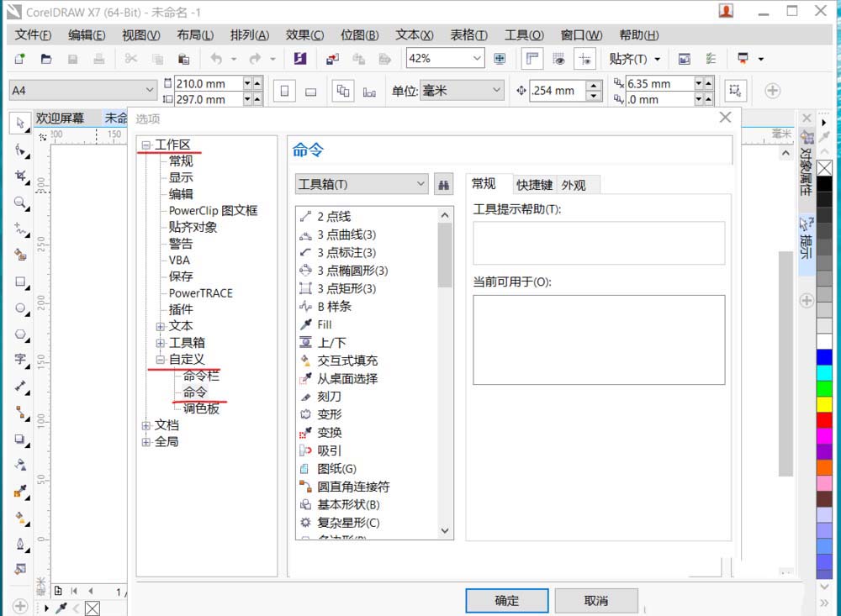Expand the 文档 tree node
This screenshot has width=841, height=616.
145,425
